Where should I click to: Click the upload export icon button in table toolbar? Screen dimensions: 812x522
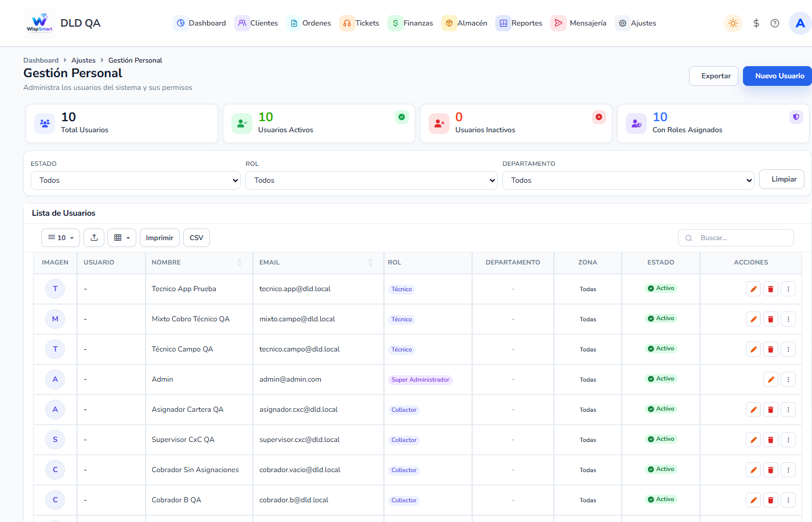click(94, 238)
